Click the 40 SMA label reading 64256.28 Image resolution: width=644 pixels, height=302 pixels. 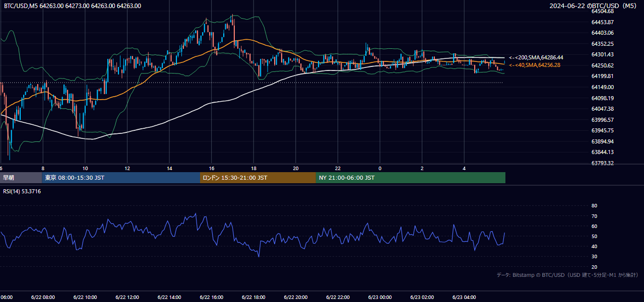pyautogui.click(x=534, y=65)
